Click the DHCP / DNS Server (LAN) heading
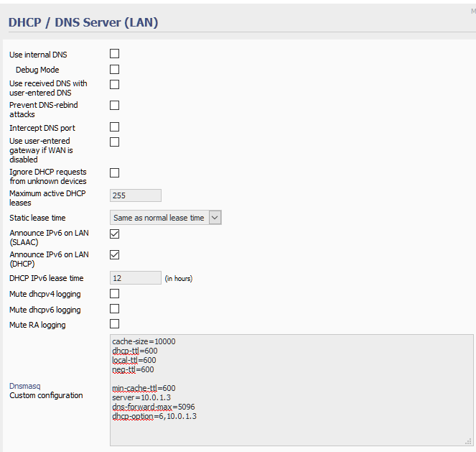476x452 pixels. click(x=83, y=22)
